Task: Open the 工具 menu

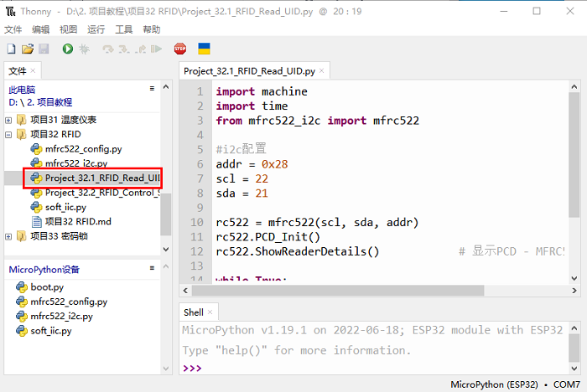Action: [124, 29]
